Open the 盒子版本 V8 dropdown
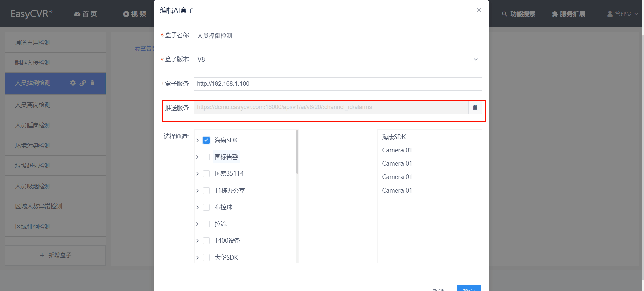This screenshot has width=644, height=291. (338, 60)
